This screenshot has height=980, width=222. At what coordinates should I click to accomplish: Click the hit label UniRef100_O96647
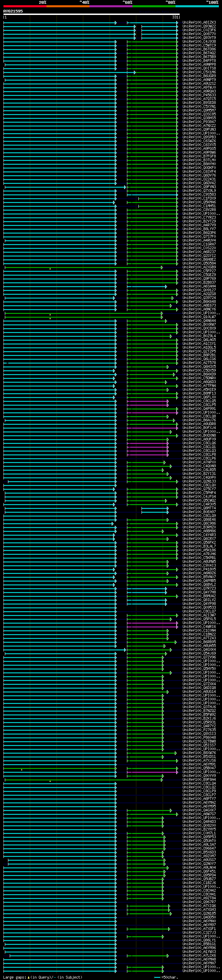[x=199, y=848]
